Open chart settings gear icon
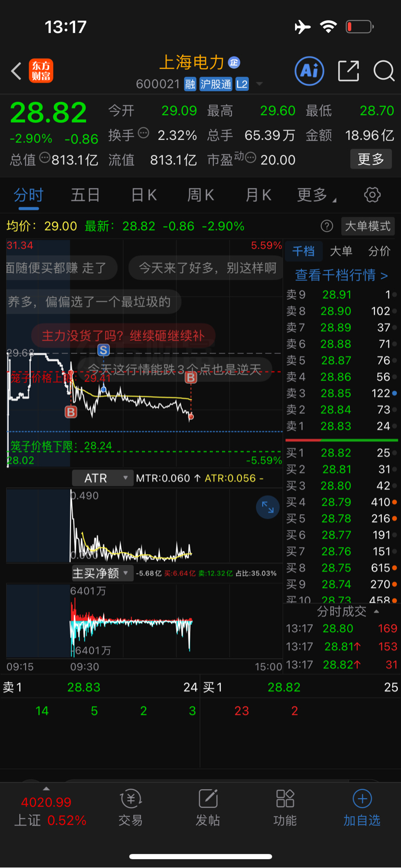The image size is (401, 868). (372, 195)
